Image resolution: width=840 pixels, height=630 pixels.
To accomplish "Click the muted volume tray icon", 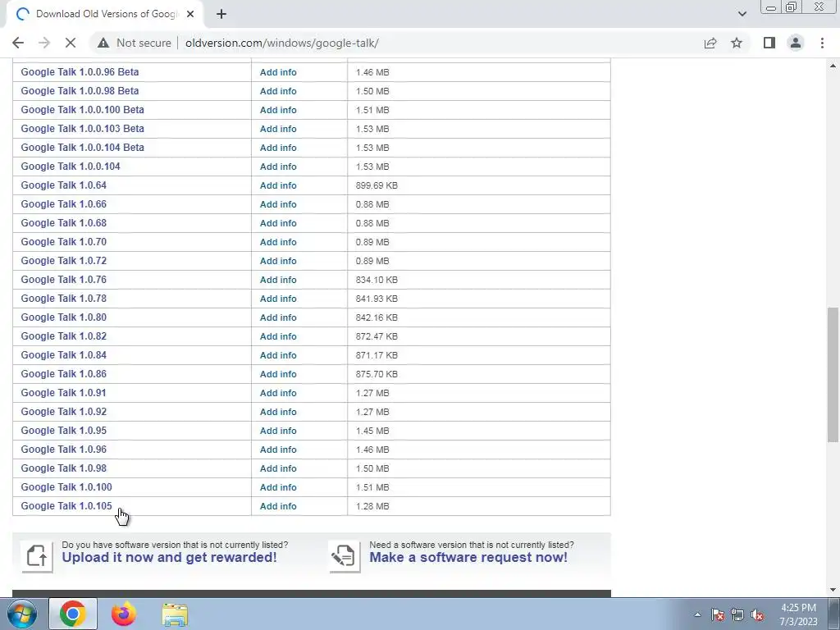I will (757, 614).
